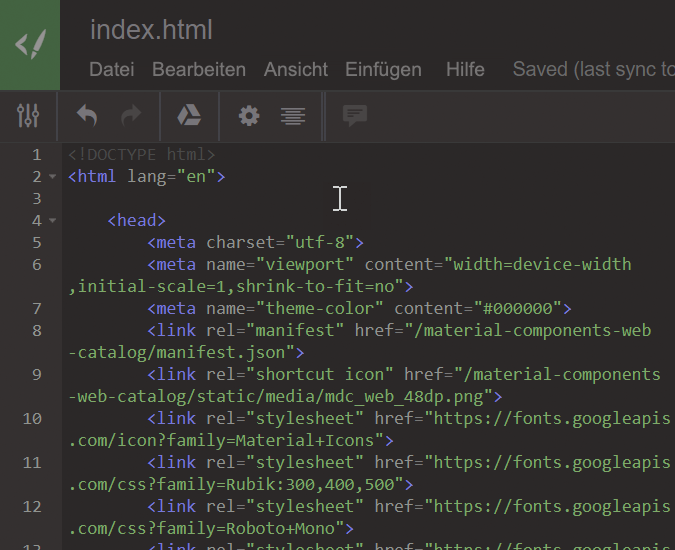Undo the last edit
Viewport: 675px width, 550px height.
coord(87,115)
